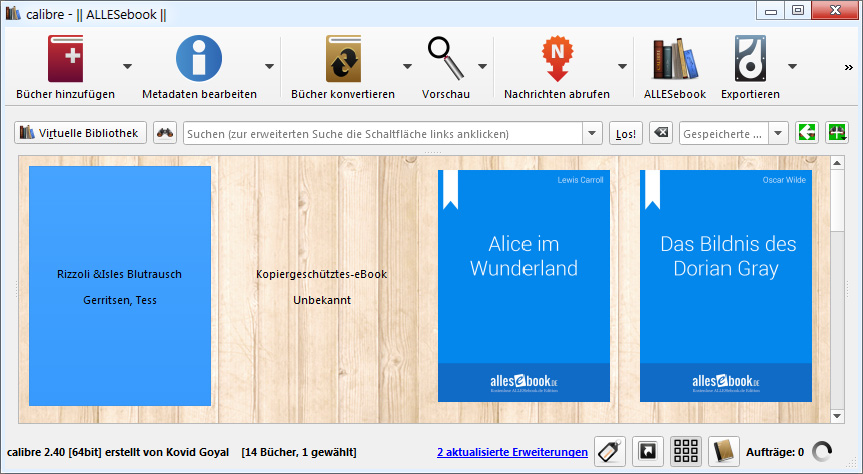Open advanced search via the binoculars icon
The height and width of the screenshot is (474, 863).
[x=165, y=133]
